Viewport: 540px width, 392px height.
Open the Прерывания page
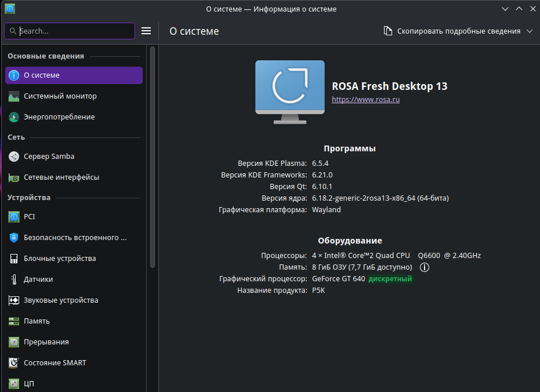point(74,342)
